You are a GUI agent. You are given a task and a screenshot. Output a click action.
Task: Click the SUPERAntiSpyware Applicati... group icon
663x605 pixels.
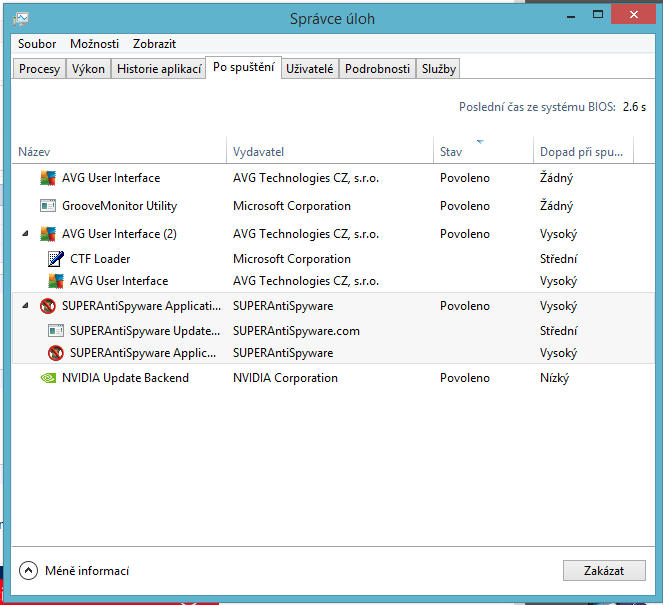click(48, 306)
